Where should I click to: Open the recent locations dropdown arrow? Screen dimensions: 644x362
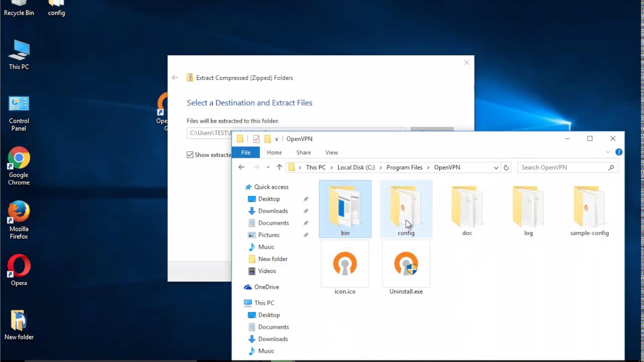click(x=268, y=167)
